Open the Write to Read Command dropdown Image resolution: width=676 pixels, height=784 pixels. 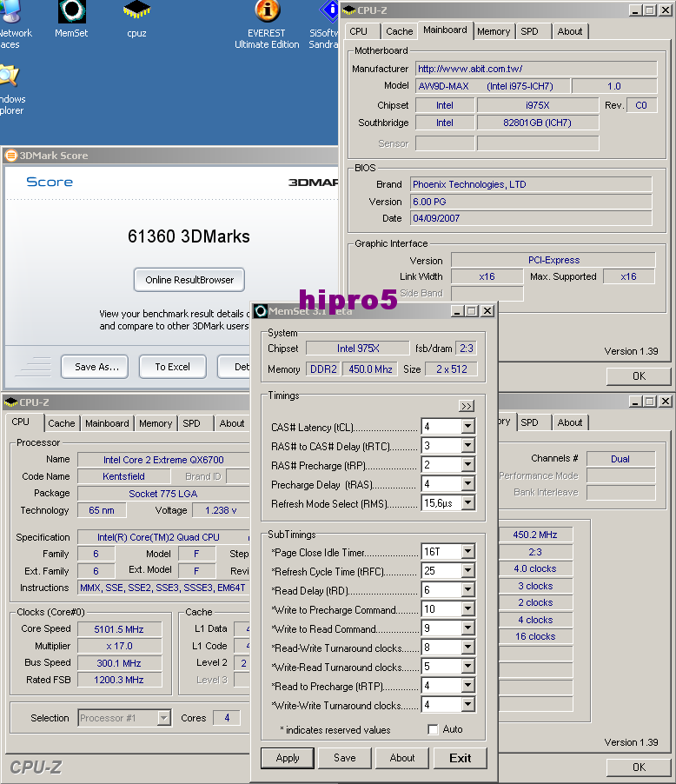pyautogui.click(x=468, y=628)
